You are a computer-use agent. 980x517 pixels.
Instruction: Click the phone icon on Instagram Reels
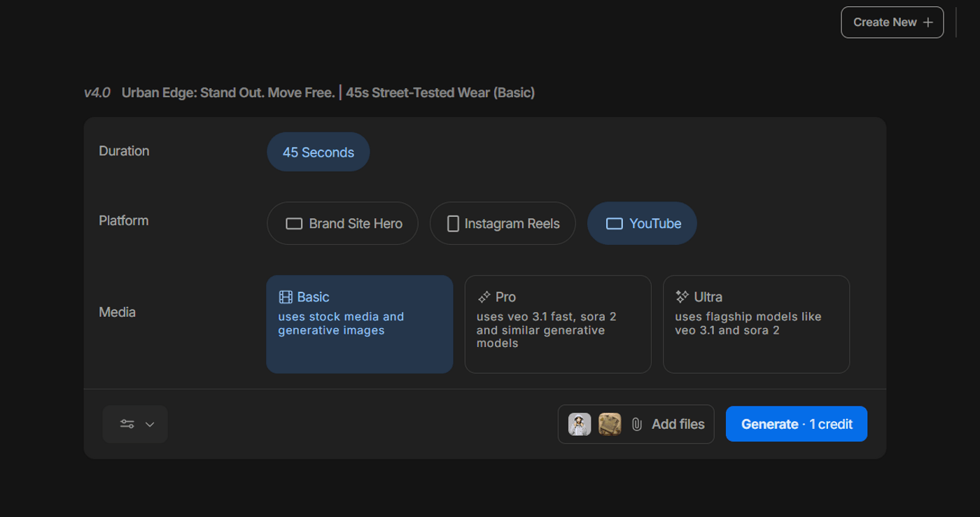point(453,224)
